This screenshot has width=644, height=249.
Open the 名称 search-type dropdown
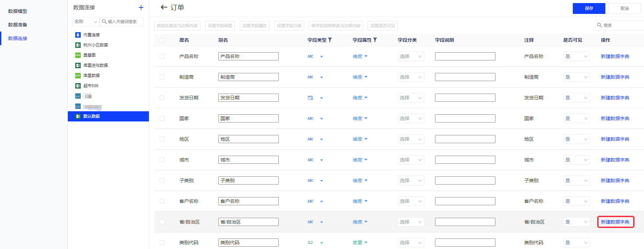tap(86, 22)
